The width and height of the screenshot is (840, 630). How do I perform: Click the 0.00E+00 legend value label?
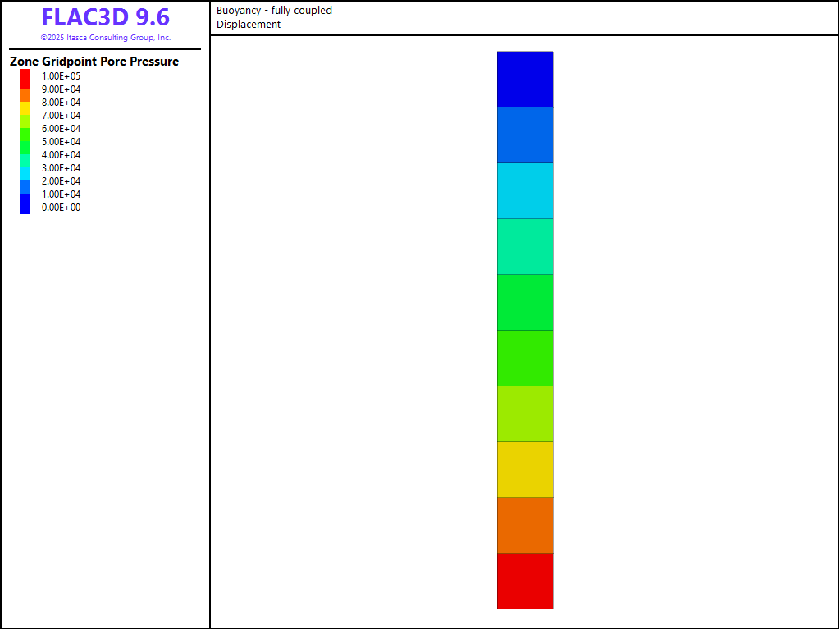click(x=62, y=208)
